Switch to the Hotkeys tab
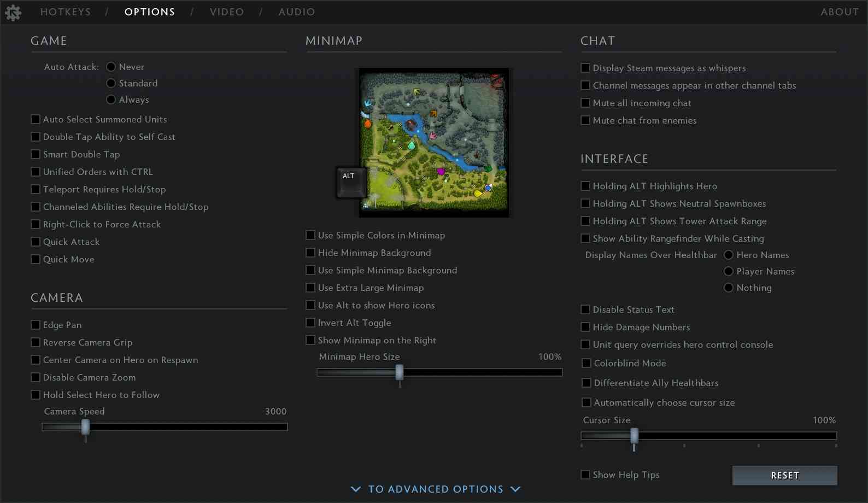868x503 pixels. pyautogui.click(x=66, y=12)
